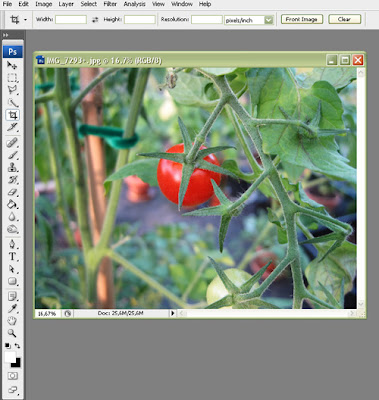This screenshot has height=400, width=379.
Task: Toggle Quick Mask mode
Action: coord(13,376)
